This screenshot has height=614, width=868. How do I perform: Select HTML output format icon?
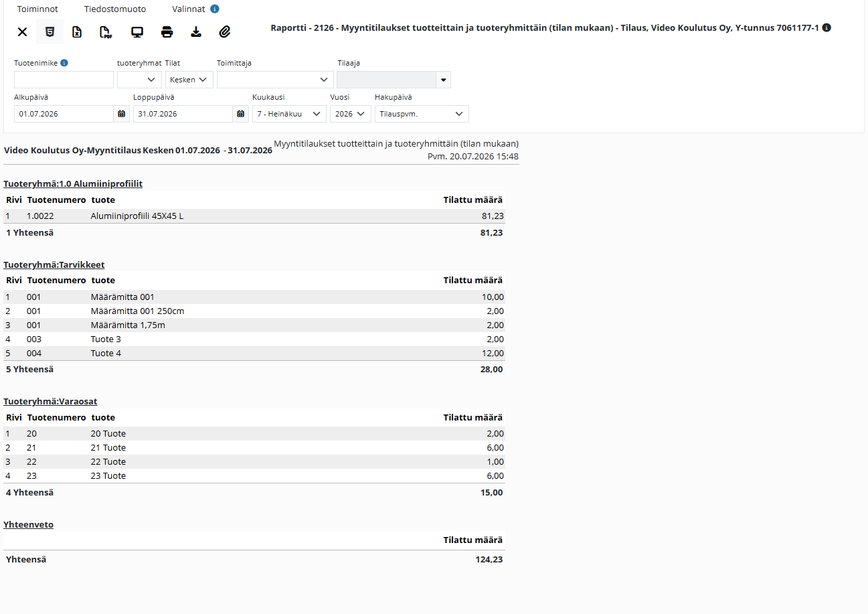click(50, 31)
